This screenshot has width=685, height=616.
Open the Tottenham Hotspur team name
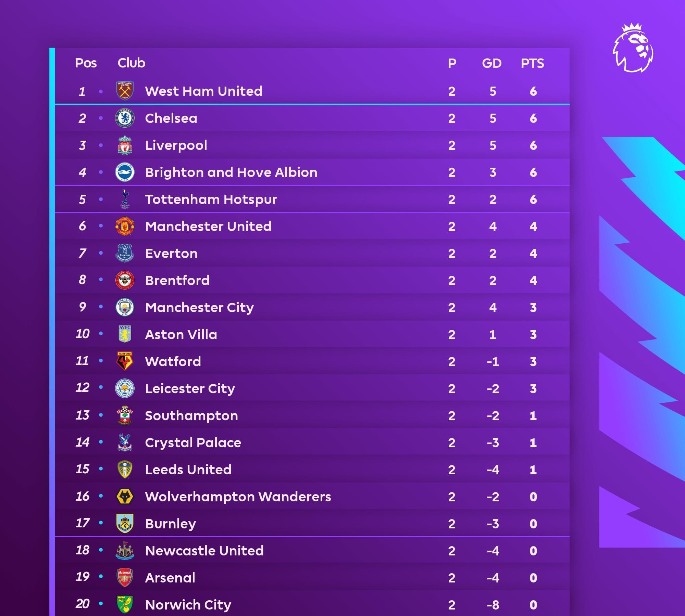pos(211,200)
